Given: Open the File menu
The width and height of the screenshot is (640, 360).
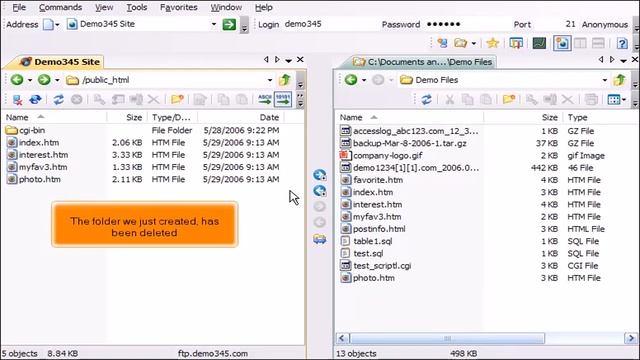Looking at the screenshot, I should [x=19, y=7].
